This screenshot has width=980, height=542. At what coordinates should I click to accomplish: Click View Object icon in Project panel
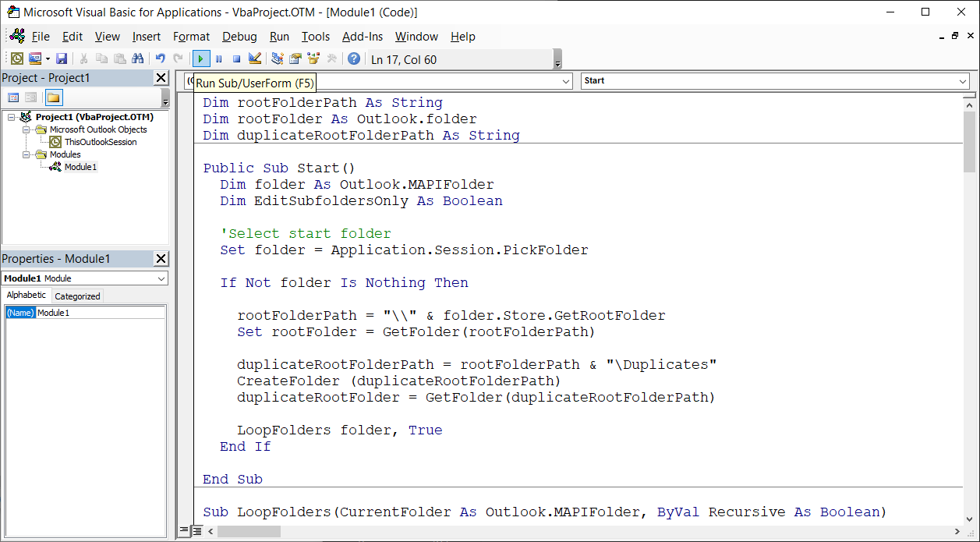30,97
